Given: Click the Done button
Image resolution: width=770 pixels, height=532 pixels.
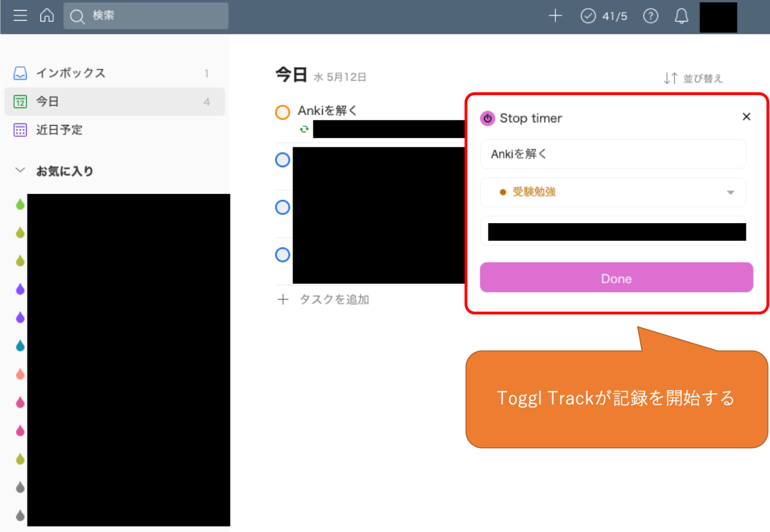Looking at the screenshot, I should pyautogui.click(x=617, y=278).
